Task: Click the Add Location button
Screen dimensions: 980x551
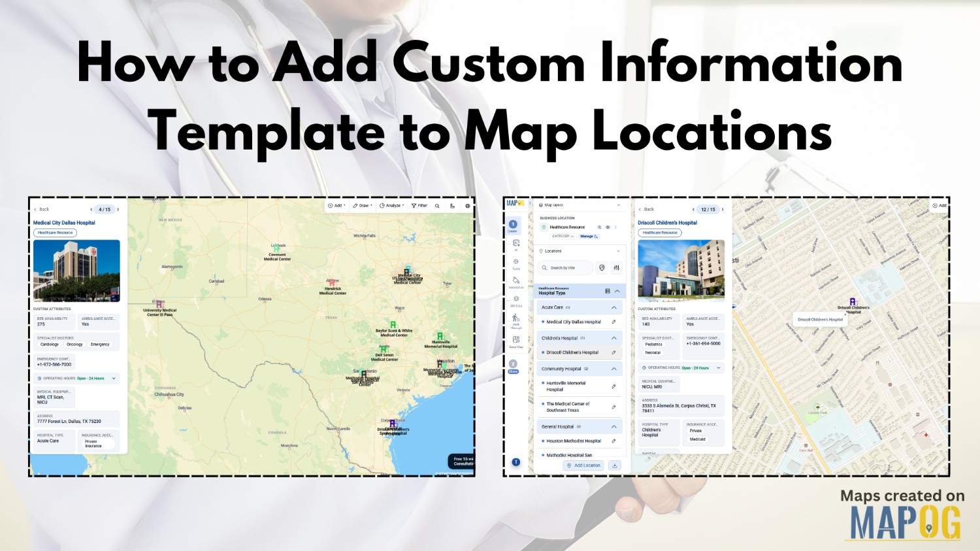Action: point(583,465)
